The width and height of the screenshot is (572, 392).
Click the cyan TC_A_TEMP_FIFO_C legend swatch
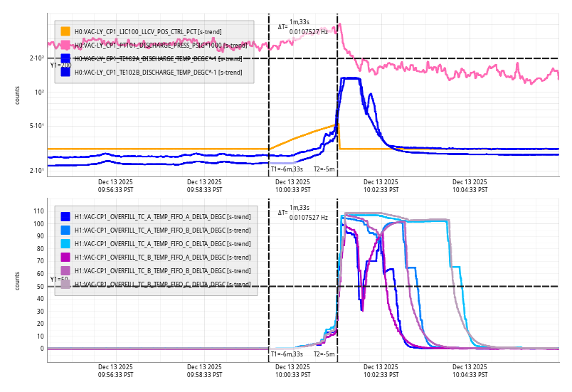65,244
